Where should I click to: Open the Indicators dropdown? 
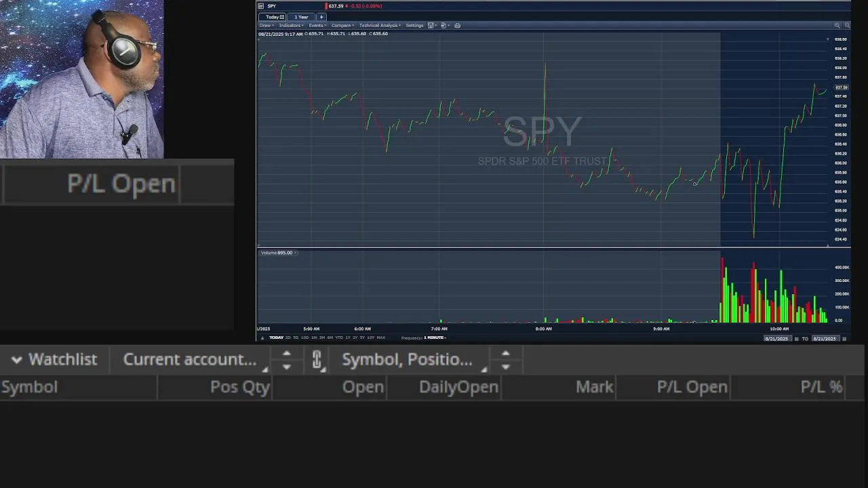tap(291, 25)
